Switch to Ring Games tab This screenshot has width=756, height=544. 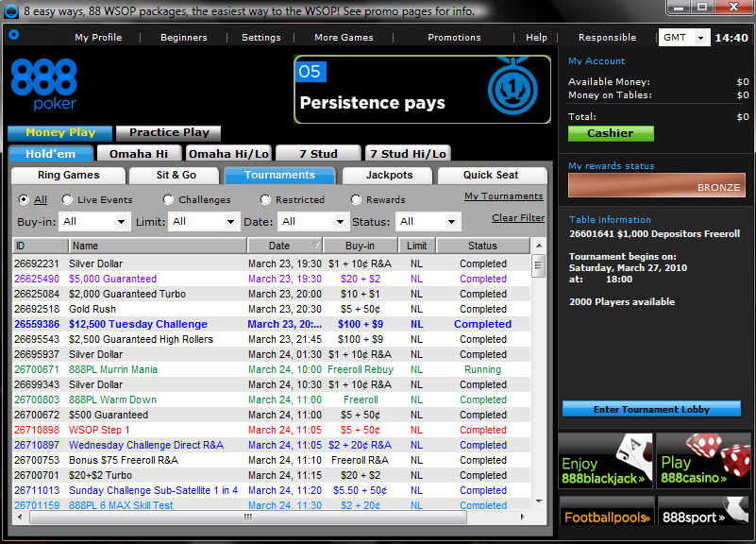click(69, 175)
